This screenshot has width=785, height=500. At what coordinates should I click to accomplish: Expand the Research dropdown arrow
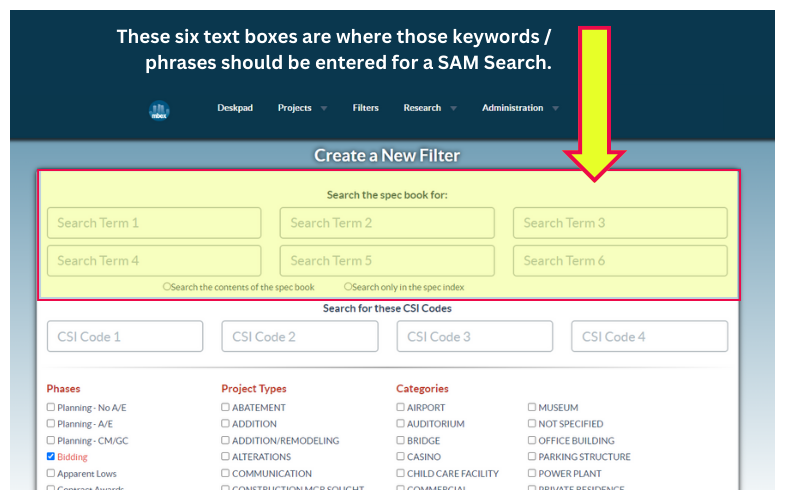coord(453,109)
